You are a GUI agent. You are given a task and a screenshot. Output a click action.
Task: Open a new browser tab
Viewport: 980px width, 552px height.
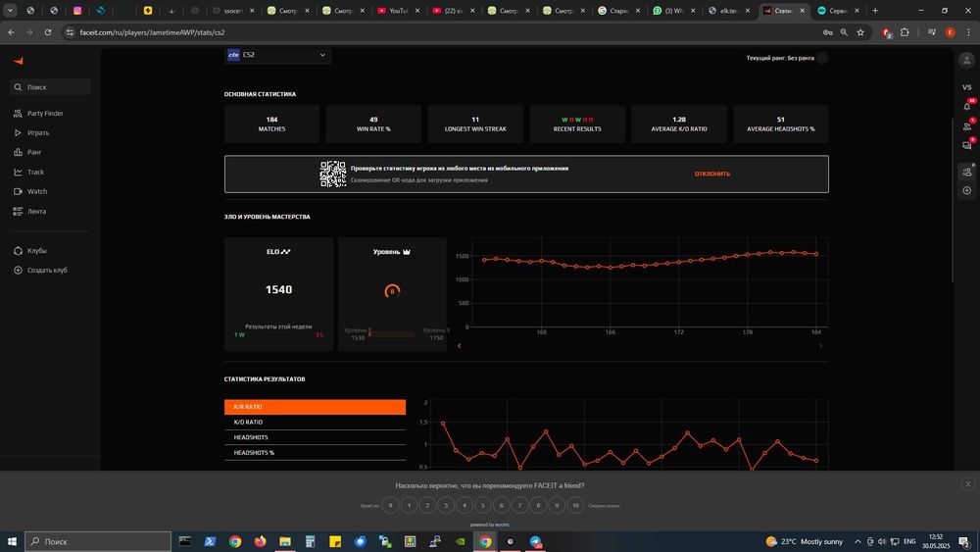coord(875,11)
